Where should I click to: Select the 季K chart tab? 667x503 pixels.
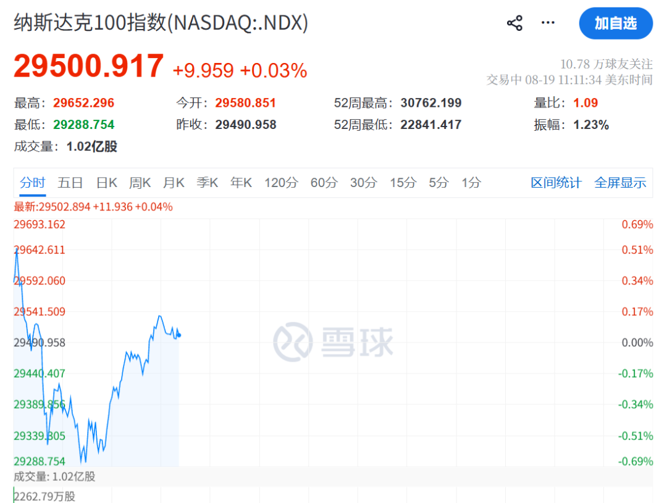click(x=207, y=183)
